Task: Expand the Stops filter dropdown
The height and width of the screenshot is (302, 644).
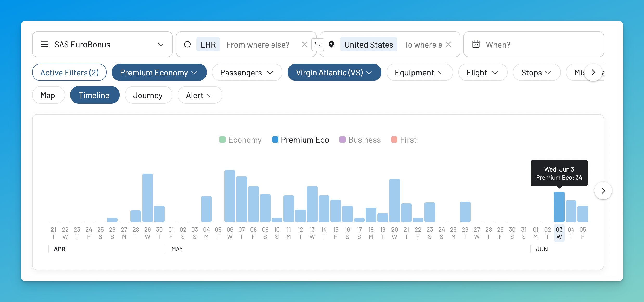Action: click(x=536, y=72)
